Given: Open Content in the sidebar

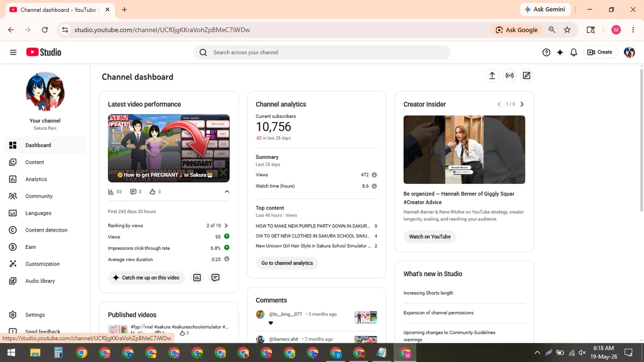Looking at the screenshot, I should pos(45,162).
